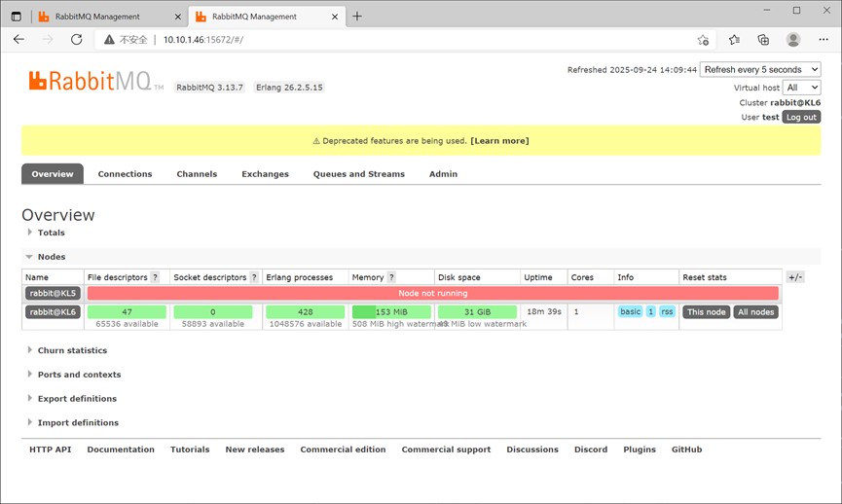The height and width of the screenshot is (504, 842).
Task: Click the Learn more link in warning banner
Action: point(499,141)
